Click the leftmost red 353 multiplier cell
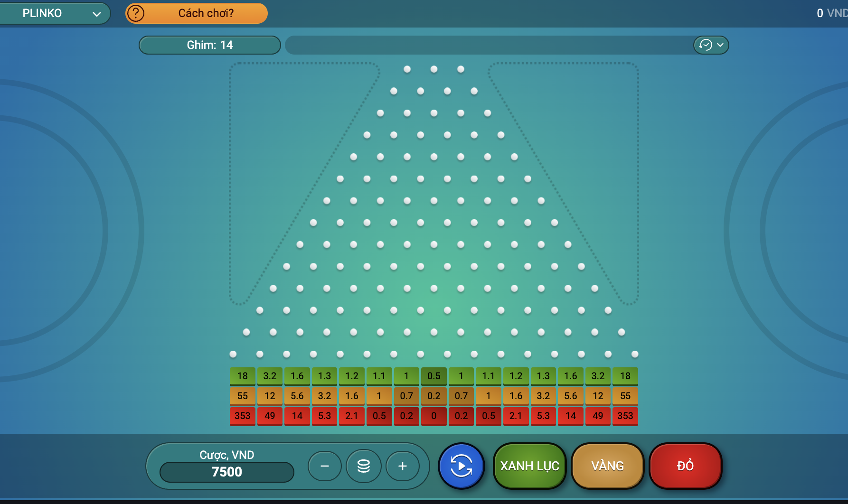The width and height of the screenshot is (848, 504). pos(242,416)
